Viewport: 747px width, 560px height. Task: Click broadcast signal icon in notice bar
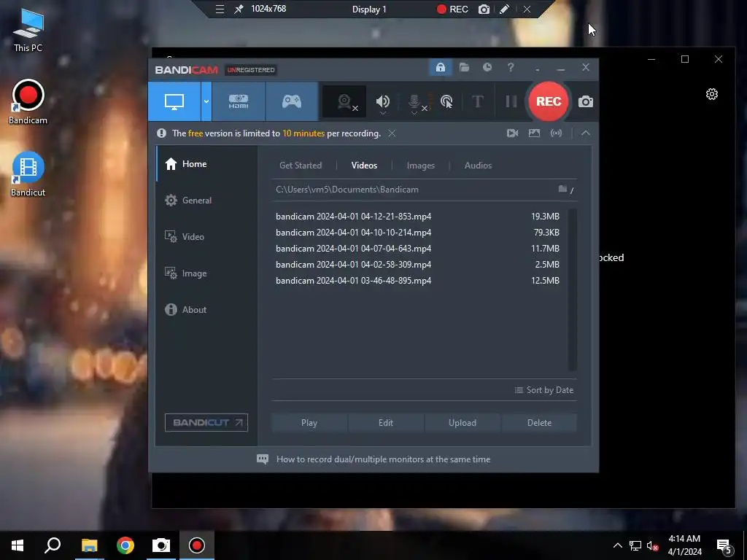pos(556,133)
